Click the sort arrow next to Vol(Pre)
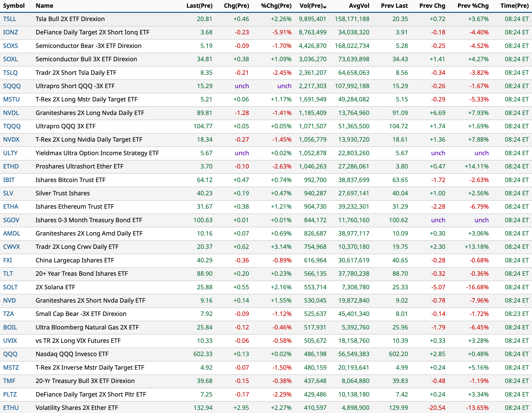532x413 pixels. [x=325, y=7]
